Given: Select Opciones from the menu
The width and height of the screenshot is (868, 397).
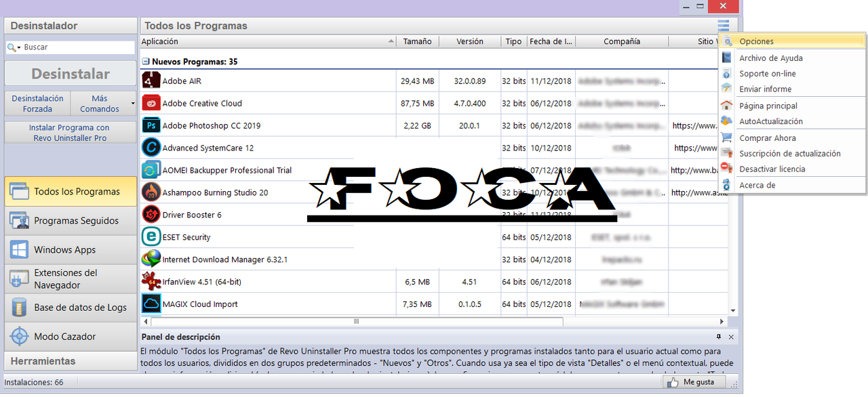Looking at the screenshot, I should pyautogui.click(x=792, y=41).
